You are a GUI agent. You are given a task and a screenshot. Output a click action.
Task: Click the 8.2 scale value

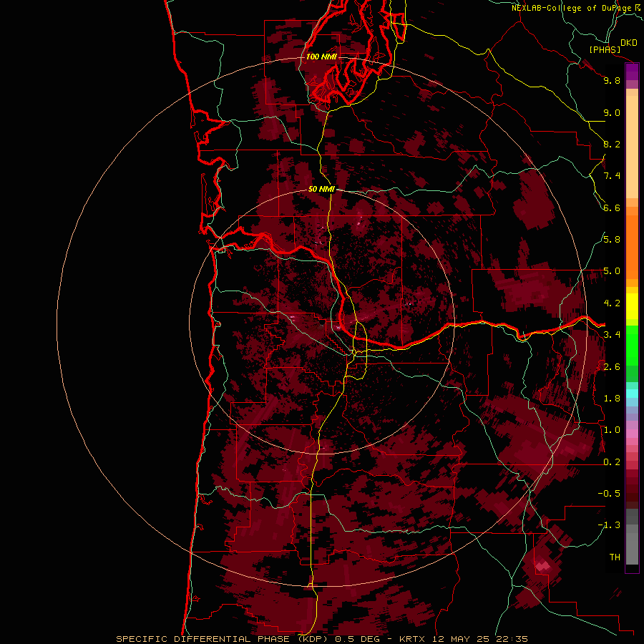[612, 144]
